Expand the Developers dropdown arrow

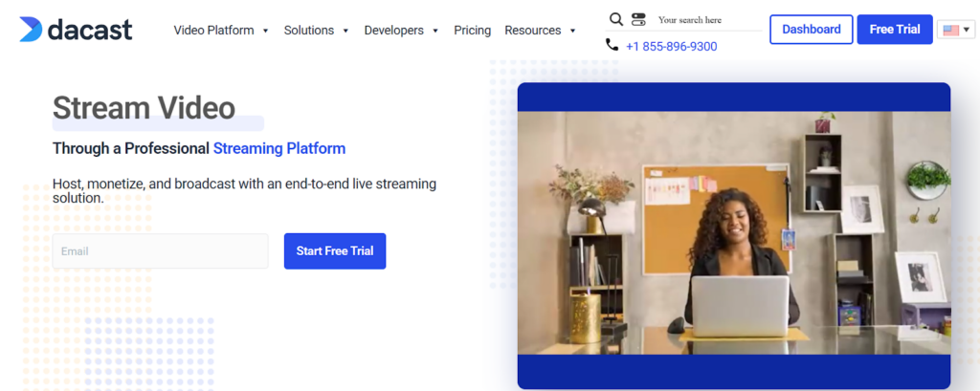[x=435, y=31]
